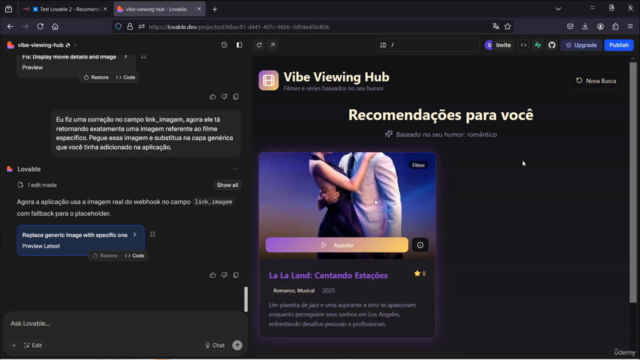Open the browser home page
The height and width of the screenshot is (360, 640).
tap(55, 27)
